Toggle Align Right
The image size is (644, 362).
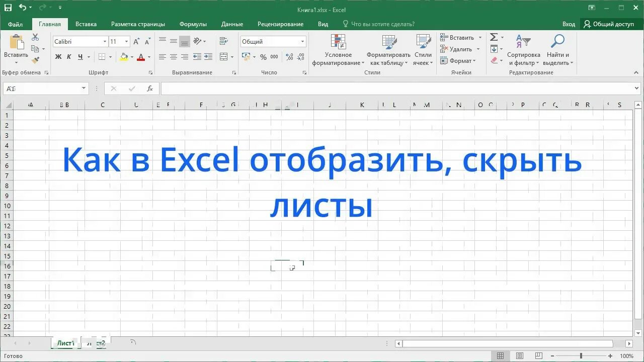point(185,57)
